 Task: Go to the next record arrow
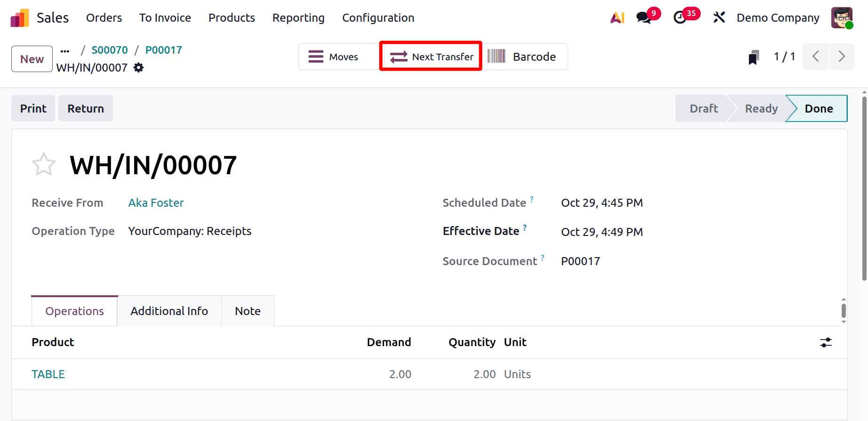click(842, 57)
